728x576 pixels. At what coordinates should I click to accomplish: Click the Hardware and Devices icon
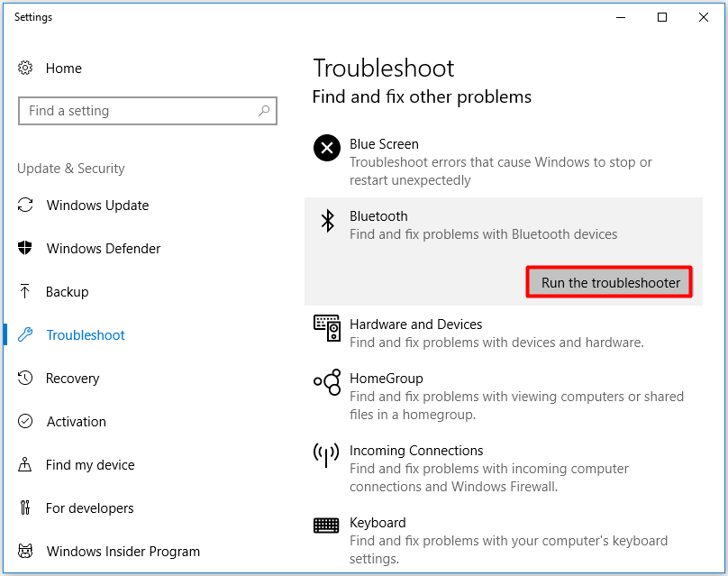tap(327, 328)
